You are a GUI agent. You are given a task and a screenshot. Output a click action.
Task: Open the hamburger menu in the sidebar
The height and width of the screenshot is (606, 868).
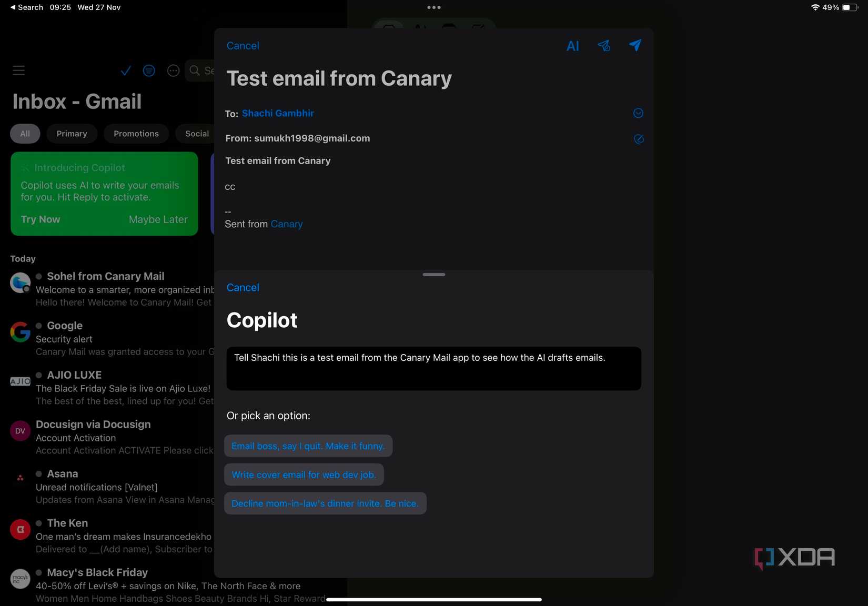tap(19, 70)
